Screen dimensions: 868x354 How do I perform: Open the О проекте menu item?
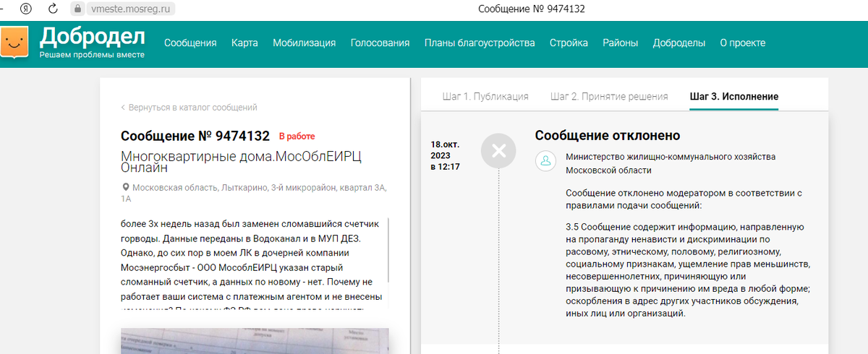click(x=743, y=43)
